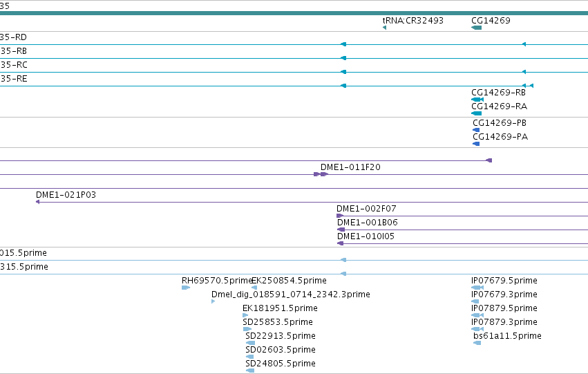Click the CG14269 gene label
Screen dimensions: 588x374
tap(491, 20)
